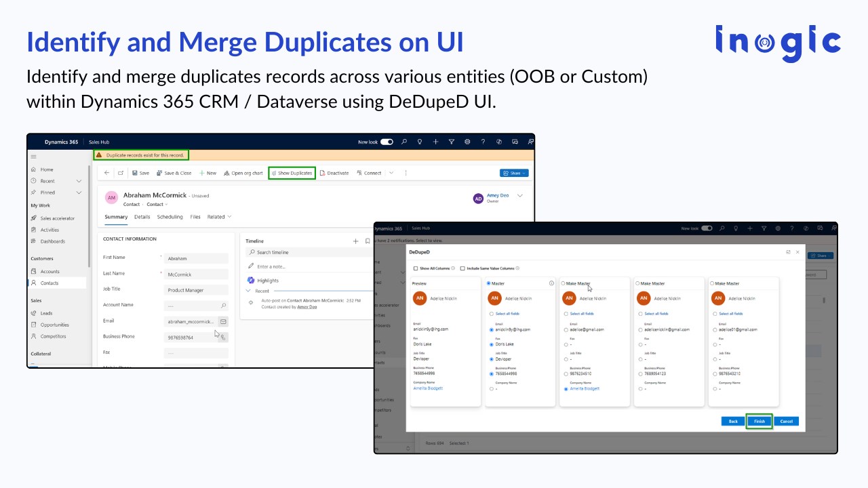This screenshot has height=488, width=868.
Task: Click the Deactivate command
Action: pos(334,173)
